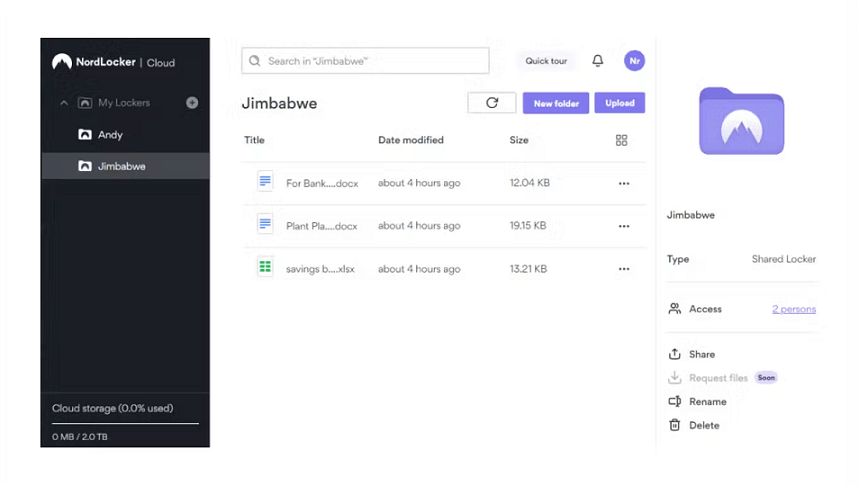Choose Rename in the details panel

click(x=707, y=401)
